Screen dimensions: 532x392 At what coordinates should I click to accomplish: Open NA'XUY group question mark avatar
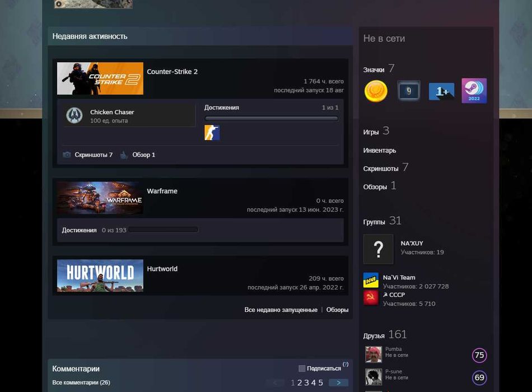point(379,249)
